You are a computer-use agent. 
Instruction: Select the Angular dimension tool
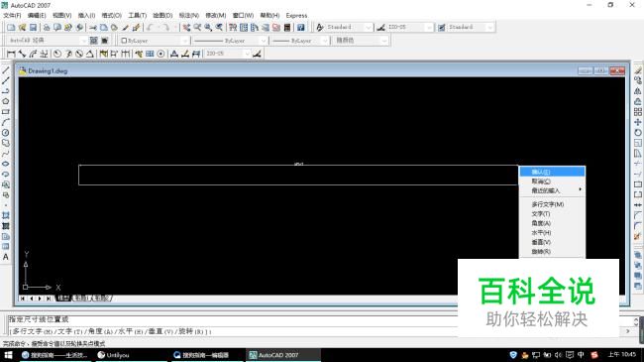(90, 54)
